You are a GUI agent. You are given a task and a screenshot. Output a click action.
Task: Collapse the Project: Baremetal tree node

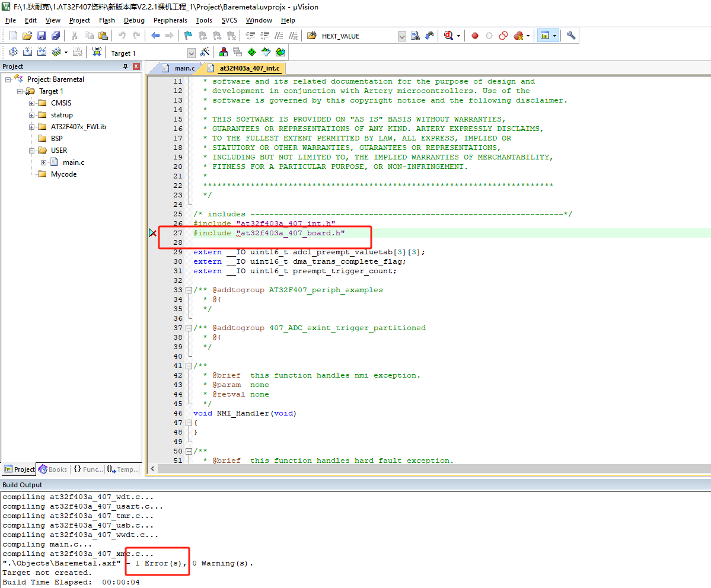click(x=8, y=80)
